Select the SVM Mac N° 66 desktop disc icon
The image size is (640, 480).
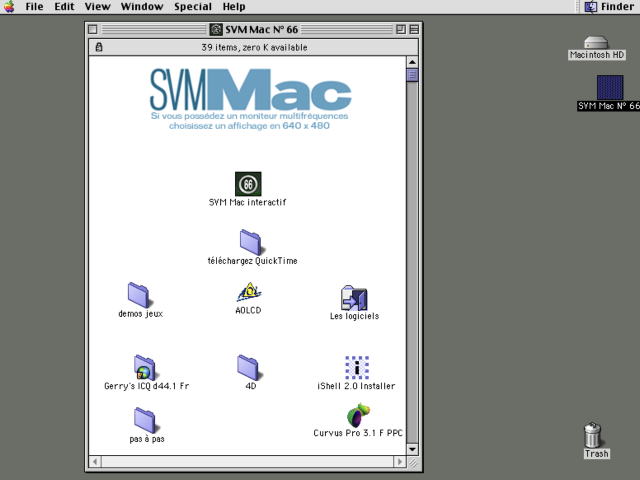click(x=610, y=87)
